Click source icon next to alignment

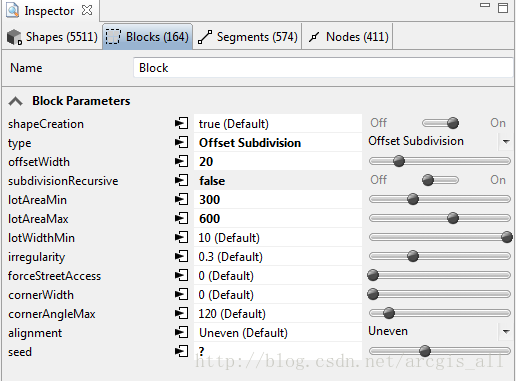point(181,332)
